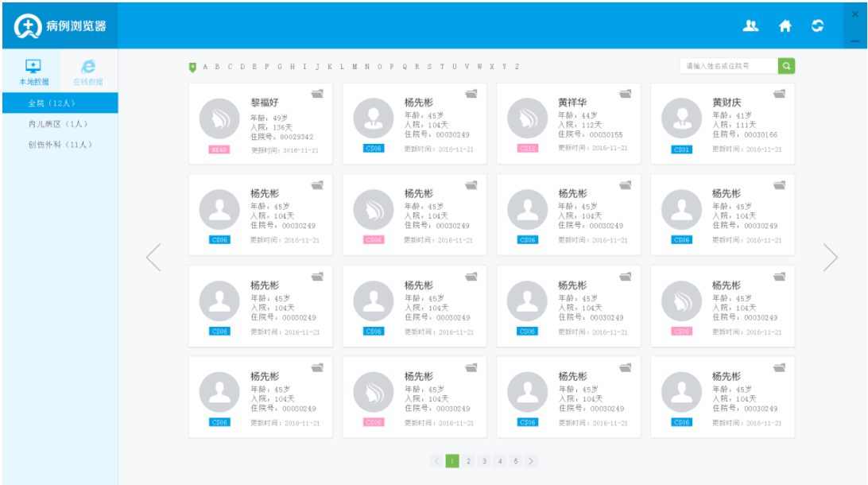This screenshot has height=485, width=868.
Task: Filter patients by letter Y
Action: [504, 67]
